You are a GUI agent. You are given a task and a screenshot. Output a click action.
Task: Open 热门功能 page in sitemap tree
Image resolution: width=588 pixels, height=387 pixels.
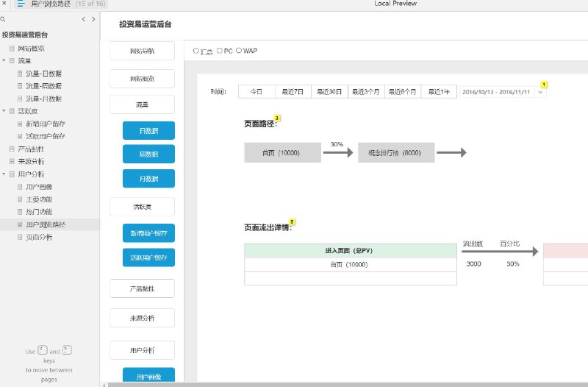39,212
